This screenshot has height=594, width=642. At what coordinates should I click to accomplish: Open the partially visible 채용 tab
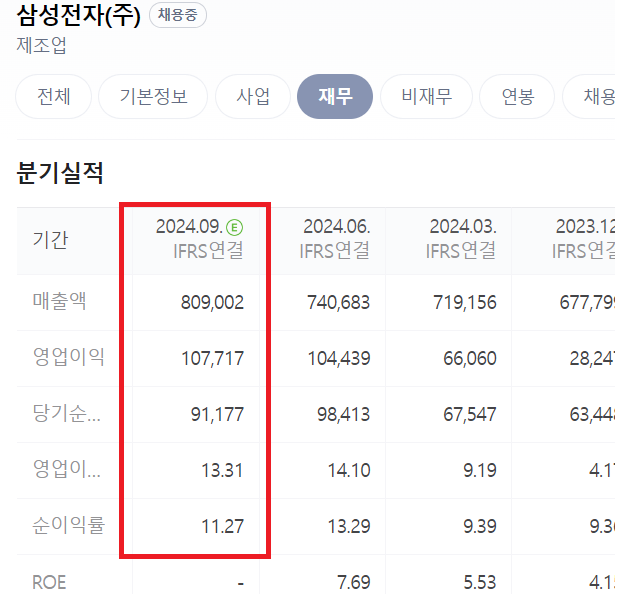click(x=590, y=97)
